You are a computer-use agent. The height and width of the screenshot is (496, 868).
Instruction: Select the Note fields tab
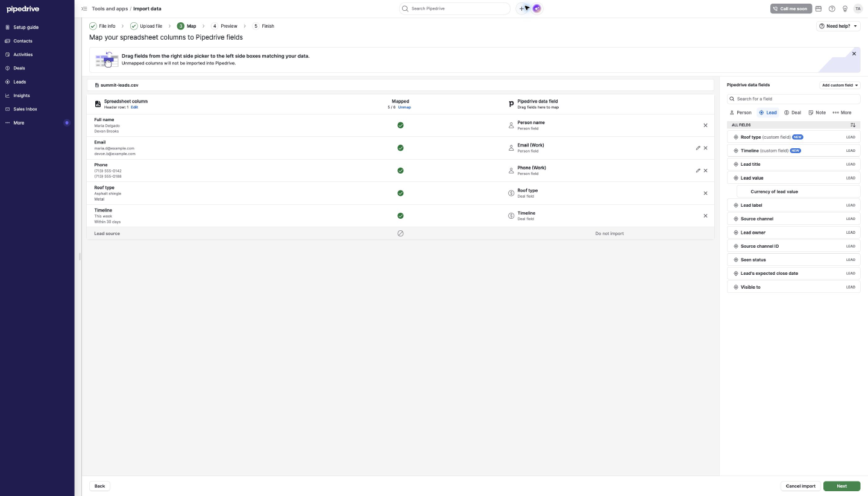coord(817,113)
